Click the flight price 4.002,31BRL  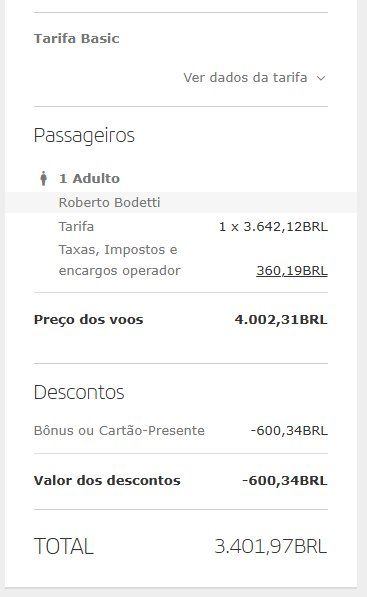(x=281, y=319)
